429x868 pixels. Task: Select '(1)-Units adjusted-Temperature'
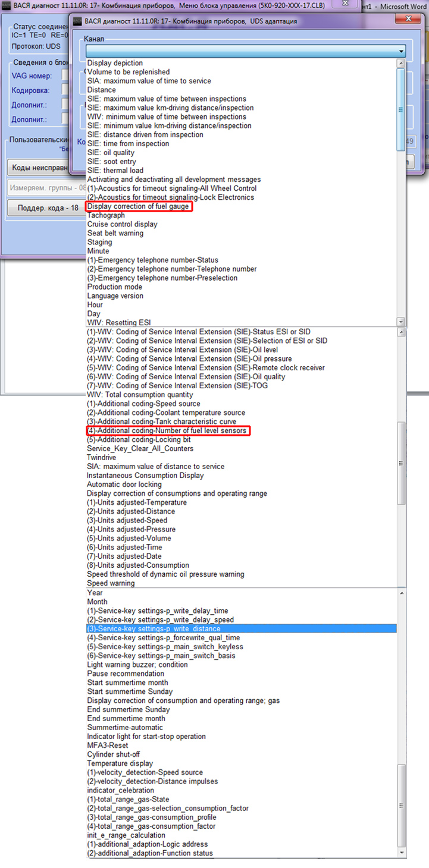pos(137,502)
